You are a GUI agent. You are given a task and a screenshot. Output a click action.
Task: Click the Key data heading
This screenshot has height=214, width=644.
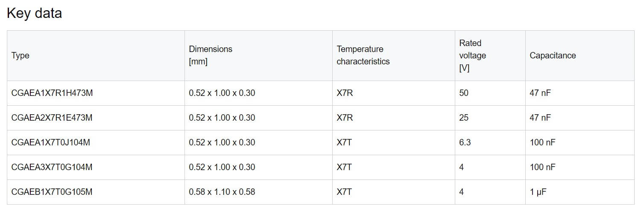34,13
